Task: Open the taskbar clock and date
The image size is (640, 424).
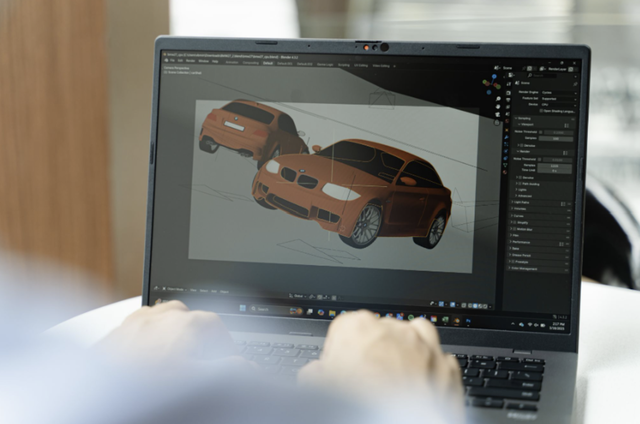Action: (558, 326)
